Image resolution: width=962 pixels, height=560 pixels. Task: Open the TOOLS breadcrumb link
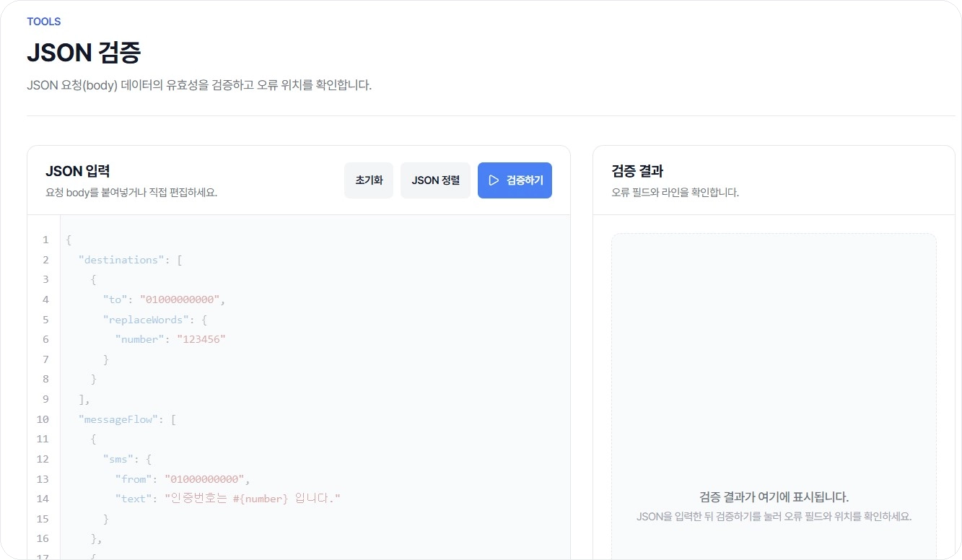[x=43, y=22]
